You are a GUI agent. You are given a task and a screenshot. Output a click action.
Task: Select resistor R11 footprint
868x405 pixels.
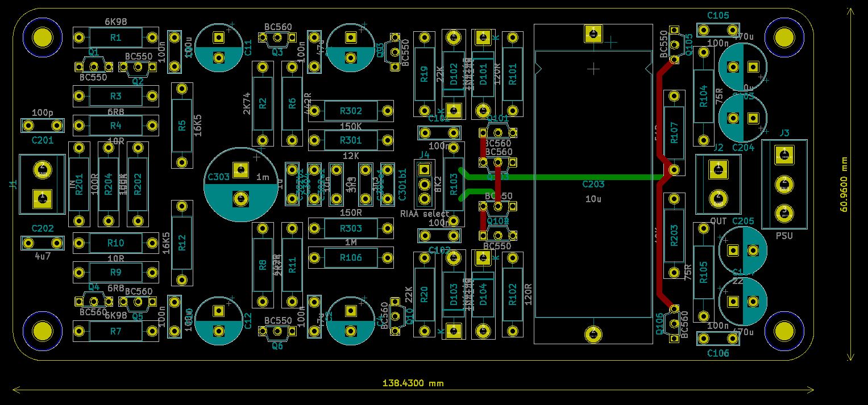pos(292,265)
